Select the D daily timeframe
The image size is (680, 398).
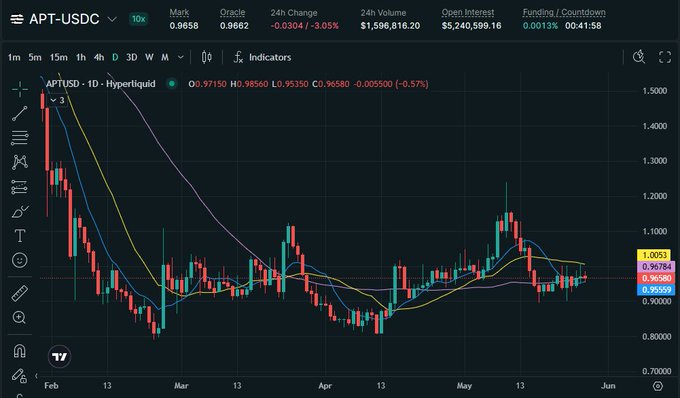coord(115,57)
